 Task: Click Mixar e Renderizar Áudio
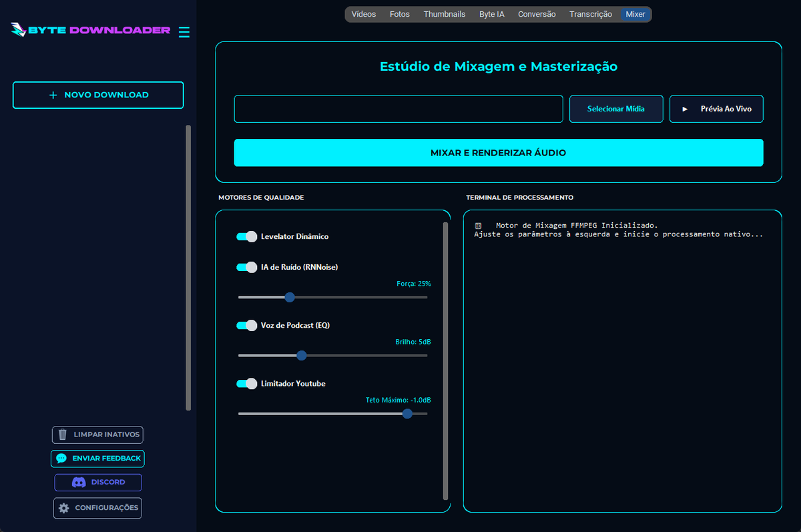pos(499,153)
